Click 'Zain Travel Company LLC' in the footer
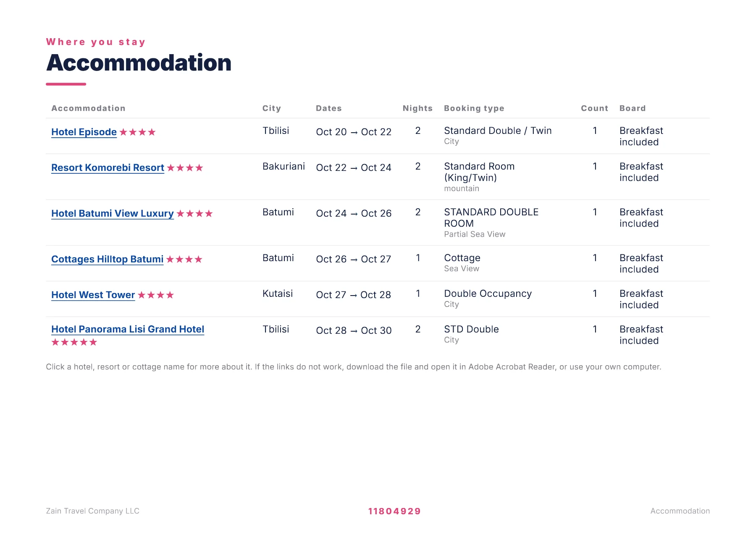This screenshot has height=534, width=756. pos(92,511)
